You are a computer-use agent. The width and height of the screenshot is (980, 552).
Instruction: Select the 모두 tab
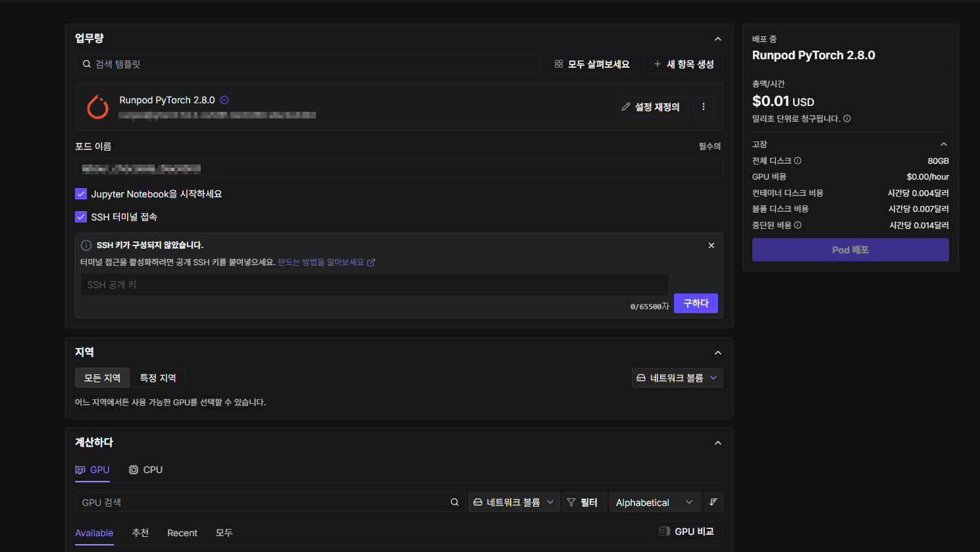coord(224,533)
